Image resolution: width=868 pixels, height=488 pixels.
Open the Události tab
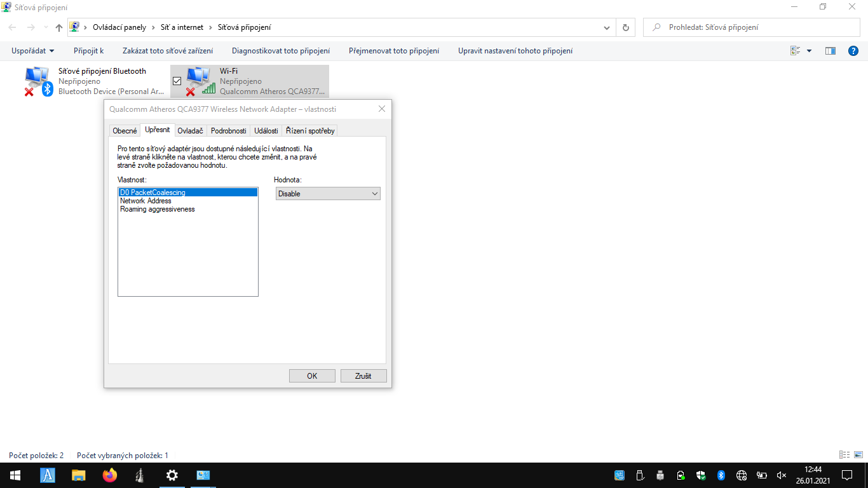coord(266,131)
